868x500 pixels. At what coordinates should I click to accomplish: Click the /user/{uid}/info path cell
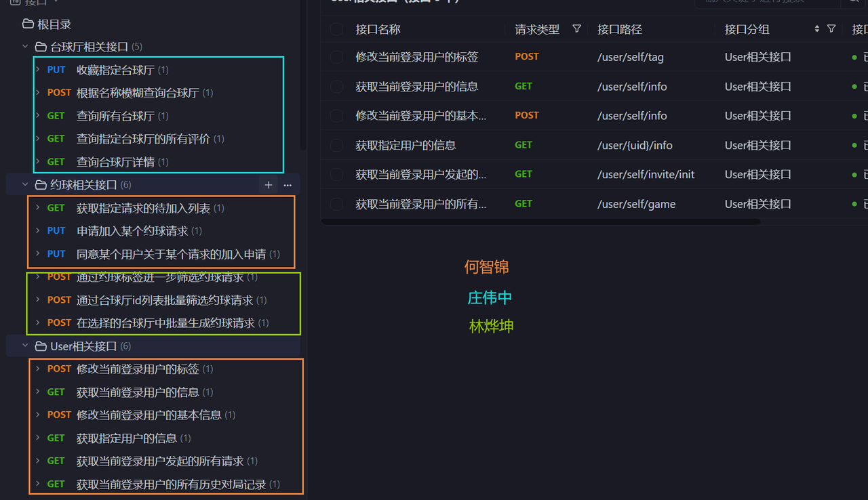point(635,145)
